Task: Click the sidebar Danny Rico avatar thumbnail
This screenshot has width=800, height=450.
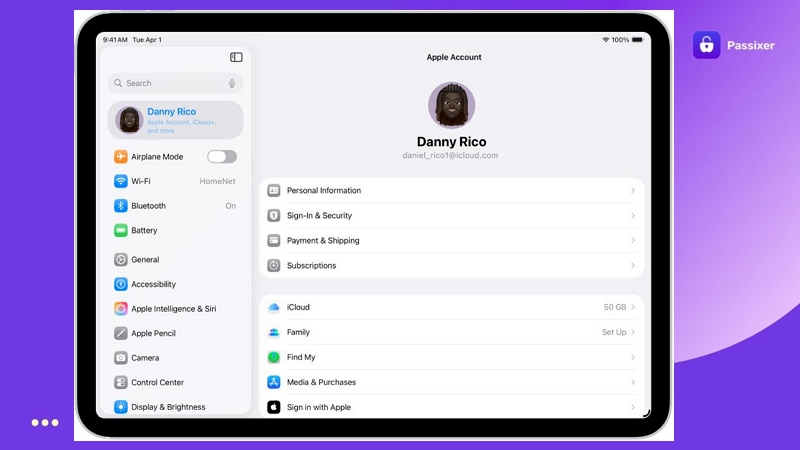Action: tap(129, 120)
